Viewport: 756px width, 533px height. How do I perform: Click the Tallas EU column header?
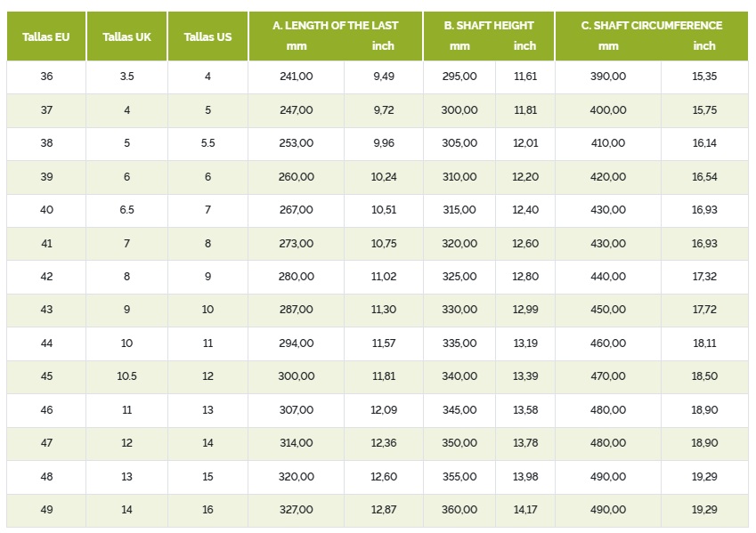[46, 36]
